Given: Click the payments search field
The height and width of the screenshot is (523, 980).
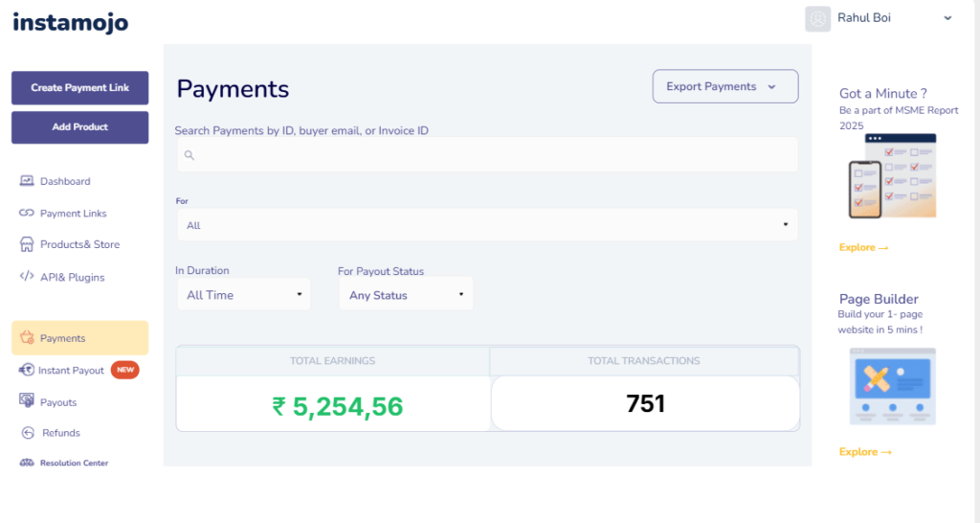Looking at the screenshot, I should (x=487, y=154).
